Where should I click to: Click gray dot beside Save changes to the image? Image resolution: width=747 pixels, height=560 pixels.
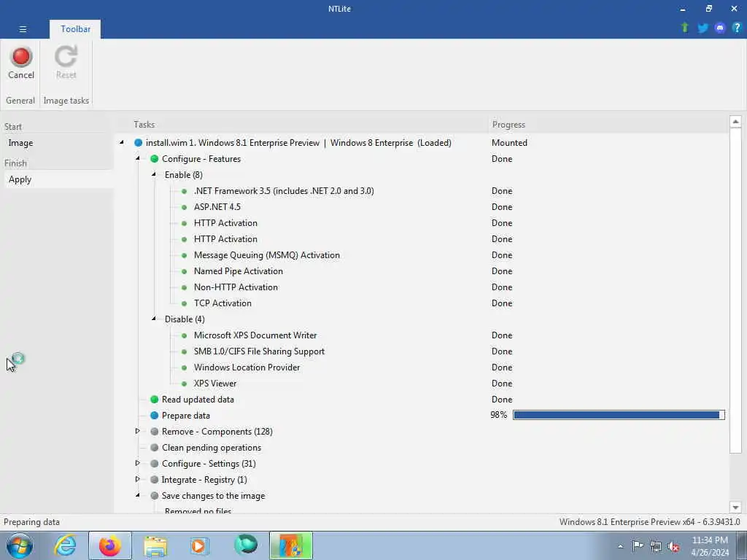coord(155,496)
